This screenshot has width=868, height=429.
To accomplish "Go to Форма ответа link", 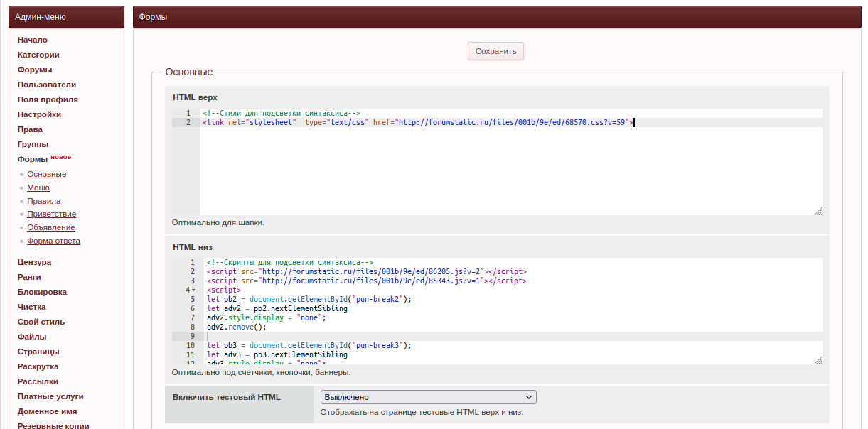I will click(x=54, y=241).
